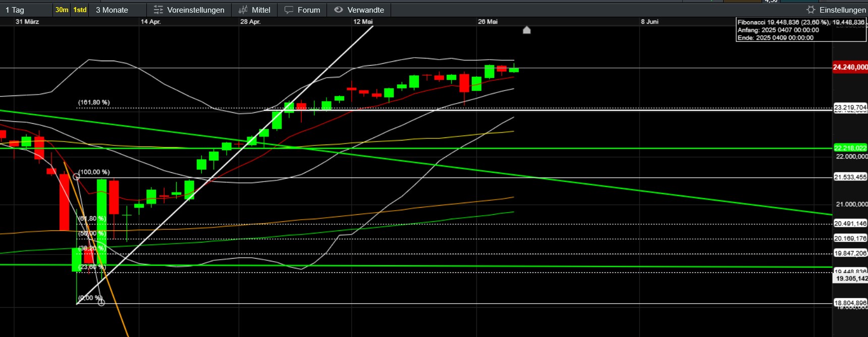Viewport: 868px width, 337px height.
Task: Click the Fibonacci anchor circle at the 100,00 % level
Action: click(76, 177)
